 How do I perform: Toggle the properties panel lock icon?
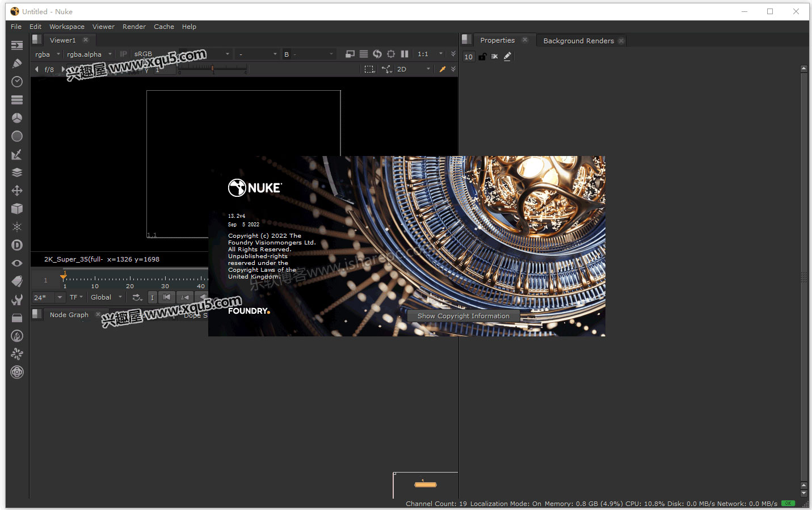tap(482, 57)
